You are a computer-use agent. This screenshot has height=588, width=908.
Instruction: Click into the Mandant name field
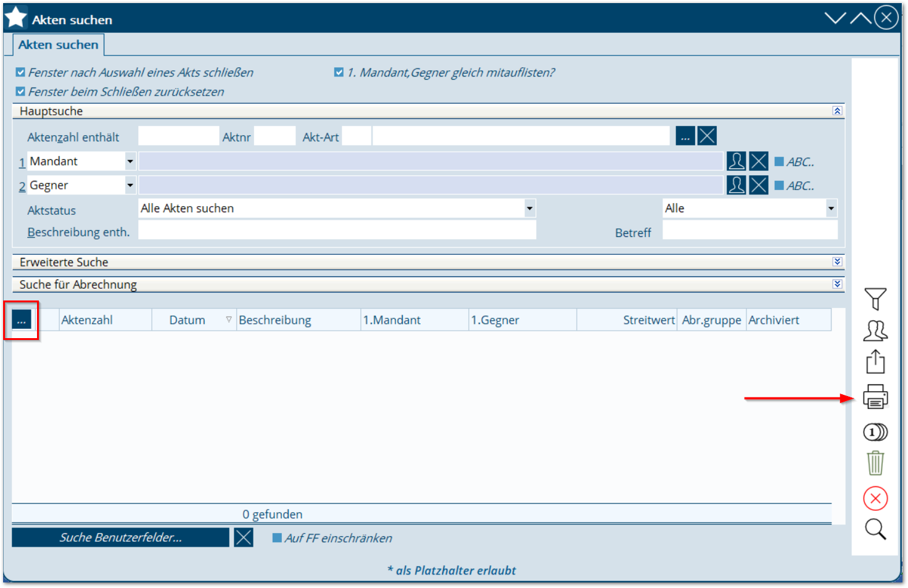[x=431, y=162]
